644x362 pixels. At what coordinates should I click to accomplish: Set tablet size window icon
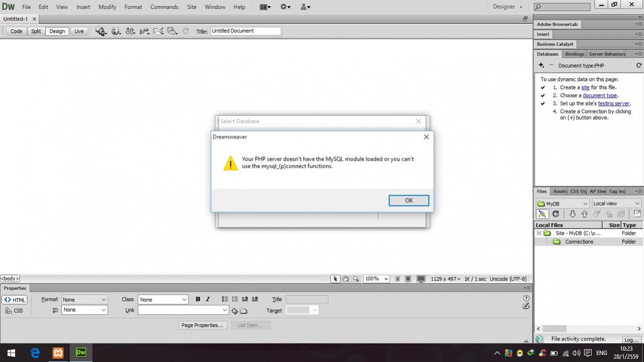[x=408, y=279]
